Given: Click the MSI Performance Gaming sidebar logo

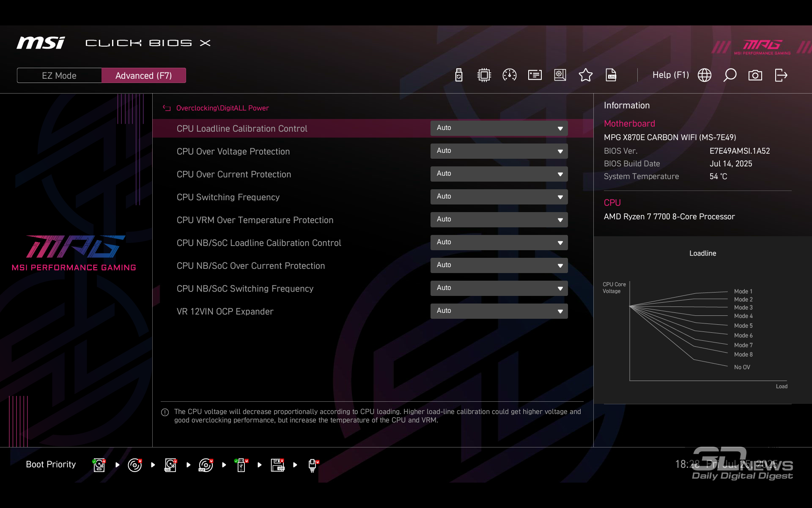Looking at the screenshot, I should coord(74,253).
